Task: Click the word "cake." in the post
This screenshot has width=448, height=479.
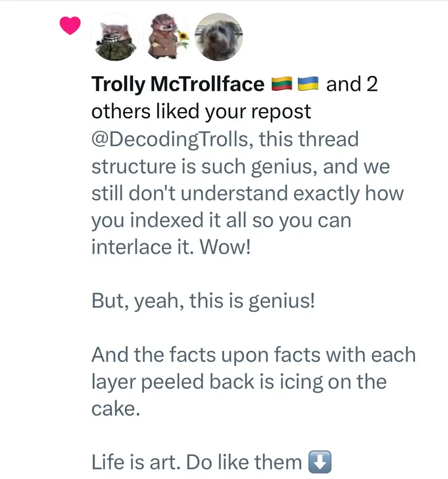Action: pyautogui.click(x=115, y=408)
